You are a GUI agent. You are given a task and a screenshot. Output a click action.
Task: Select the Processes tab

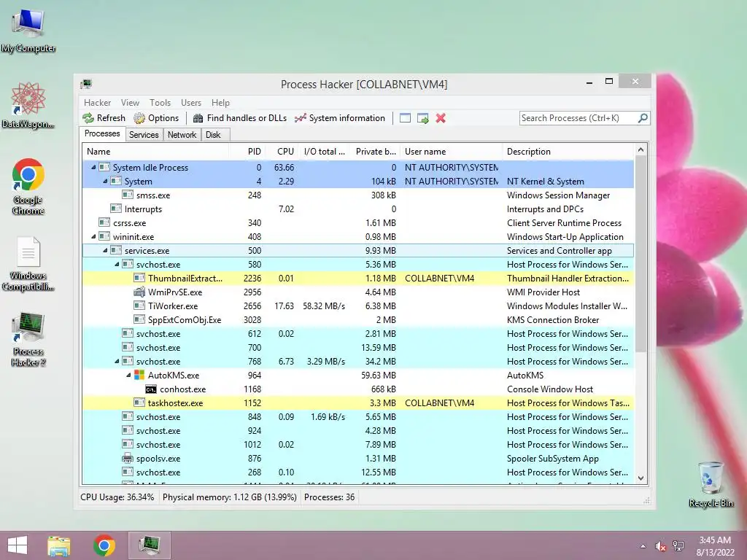[x=102, y=134]
